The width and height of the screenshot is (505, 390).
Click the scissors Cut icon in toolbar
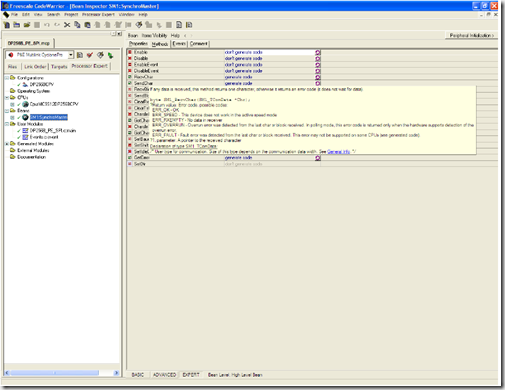point(67,25)
